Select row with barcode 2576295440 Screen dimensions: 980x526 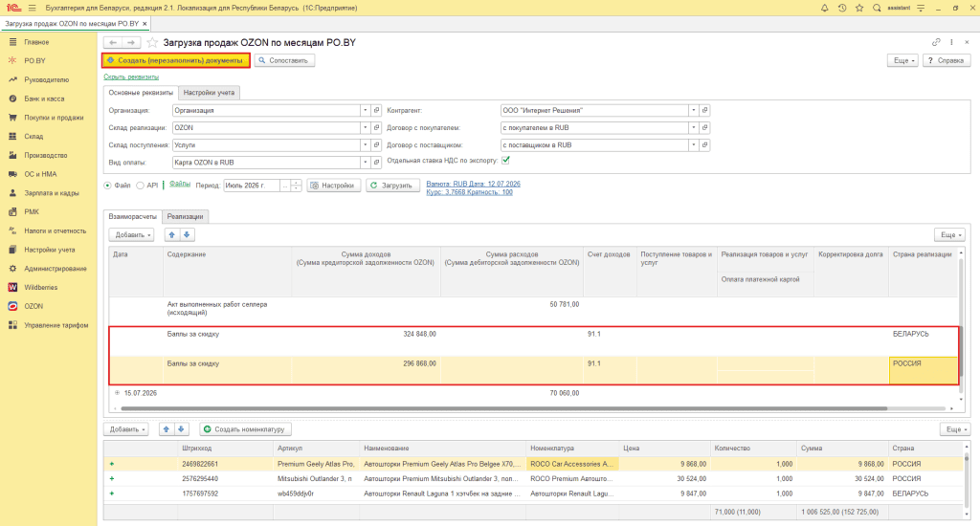tap(533, 479)
